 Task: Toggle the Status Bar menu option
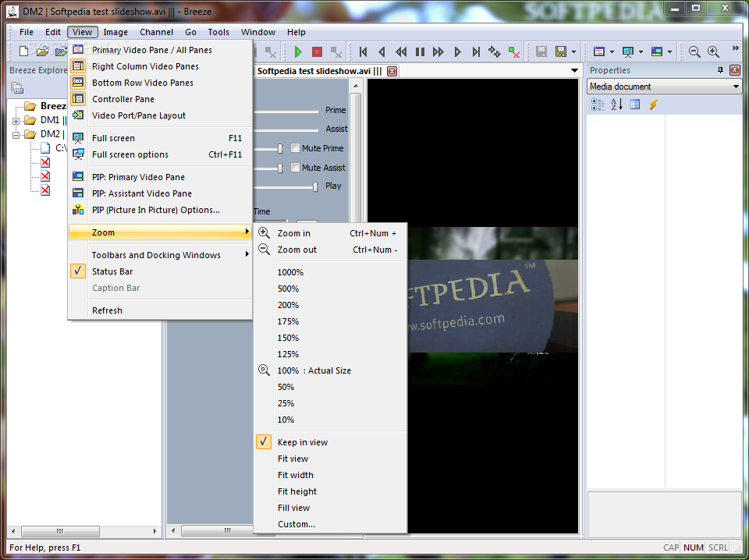click(x=161, y=271)
